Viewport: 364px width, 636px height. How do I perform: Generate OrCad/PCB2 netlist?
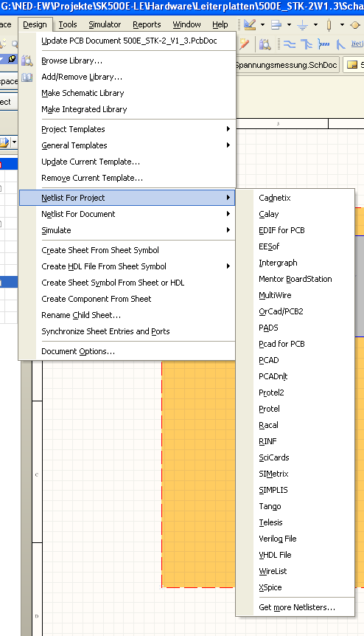295,311
